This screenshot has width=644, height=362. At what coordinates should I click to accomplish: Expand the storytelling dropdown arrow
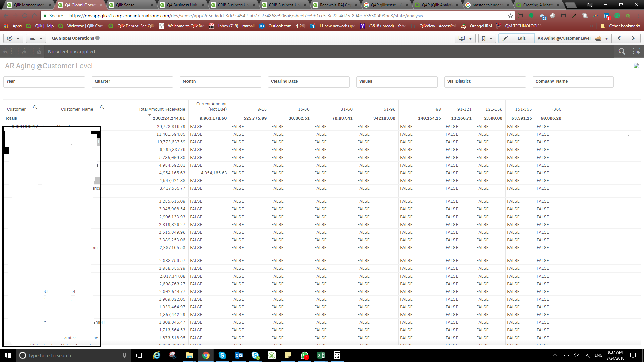click(x=470, y=38)
